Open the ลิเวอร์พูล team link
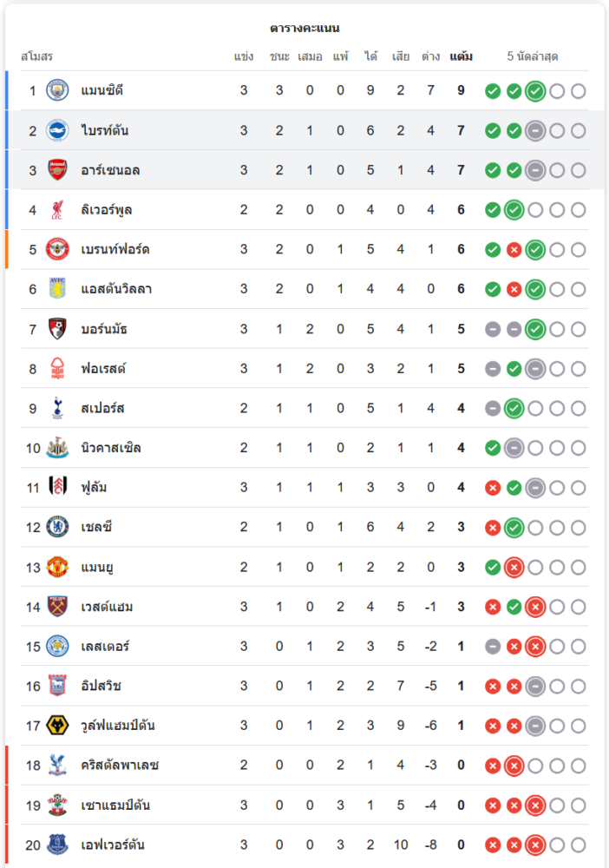 pyautogui.click(x=107, y=210)
